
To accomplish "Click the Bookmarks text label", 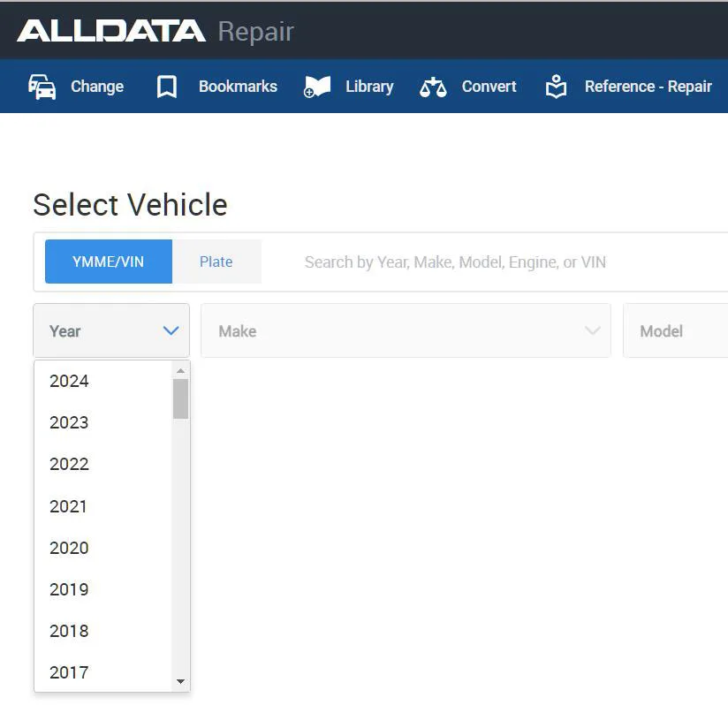I will pos(238,87).
